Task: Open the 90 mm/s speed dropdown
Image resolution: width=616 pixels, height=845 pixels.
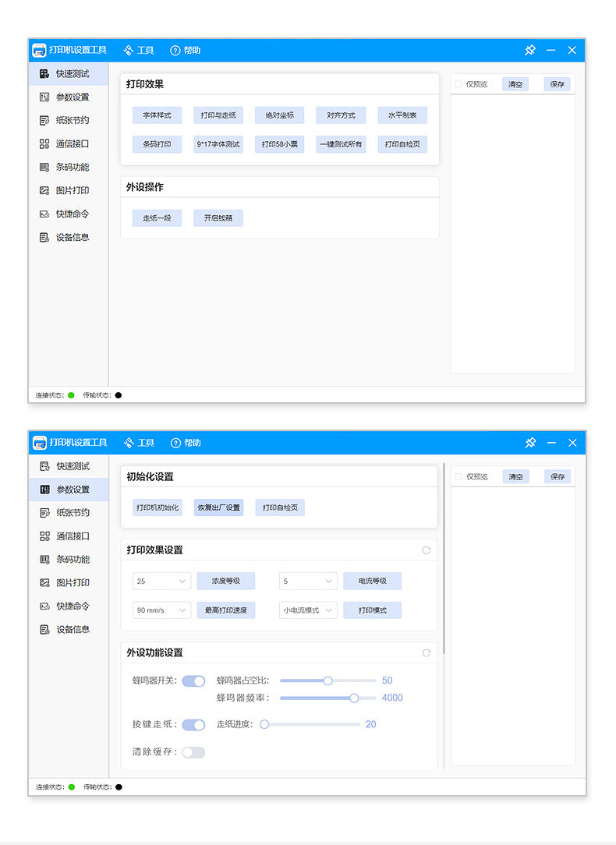Action: coord(161,610)
